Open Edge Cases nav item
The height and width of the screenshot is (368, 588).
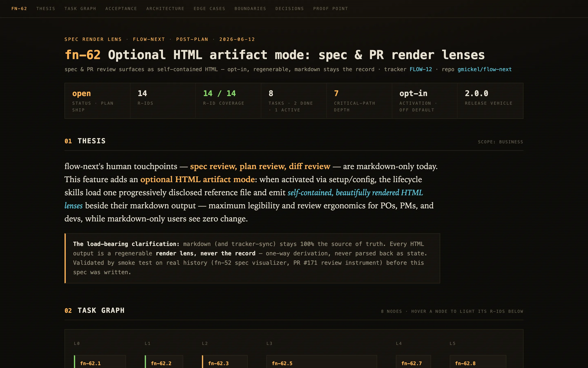[209, 9]
